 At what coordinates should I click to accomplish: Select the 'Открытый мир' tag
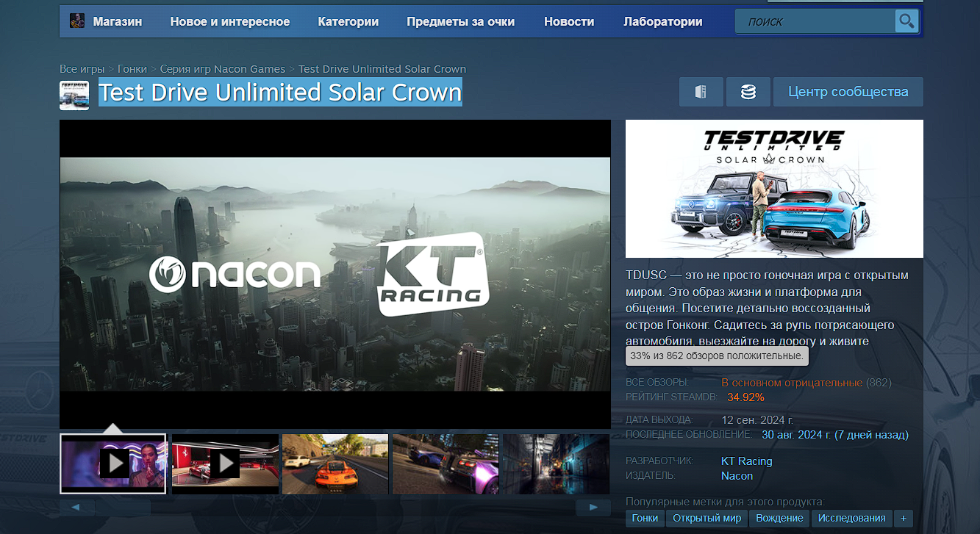coord(707,518)
